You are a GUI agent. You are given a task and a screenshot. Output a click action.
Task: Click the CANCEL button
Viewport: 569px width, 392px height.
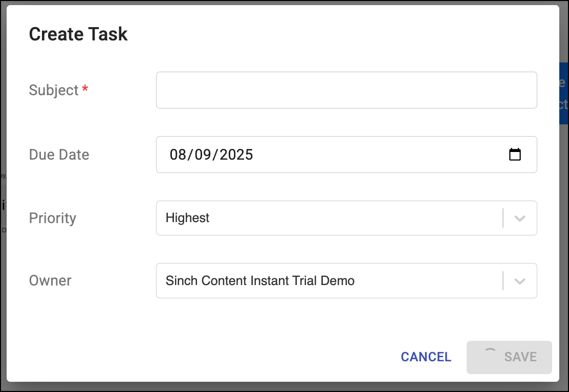[x=426, y=357]
